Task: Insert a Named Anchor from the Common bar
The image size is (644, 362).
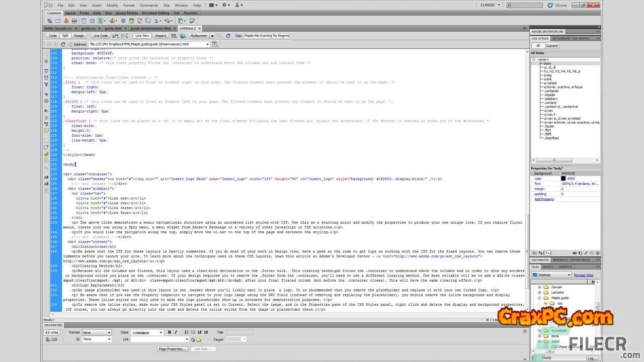Action: pyautogui.click(x=66, y=21)
